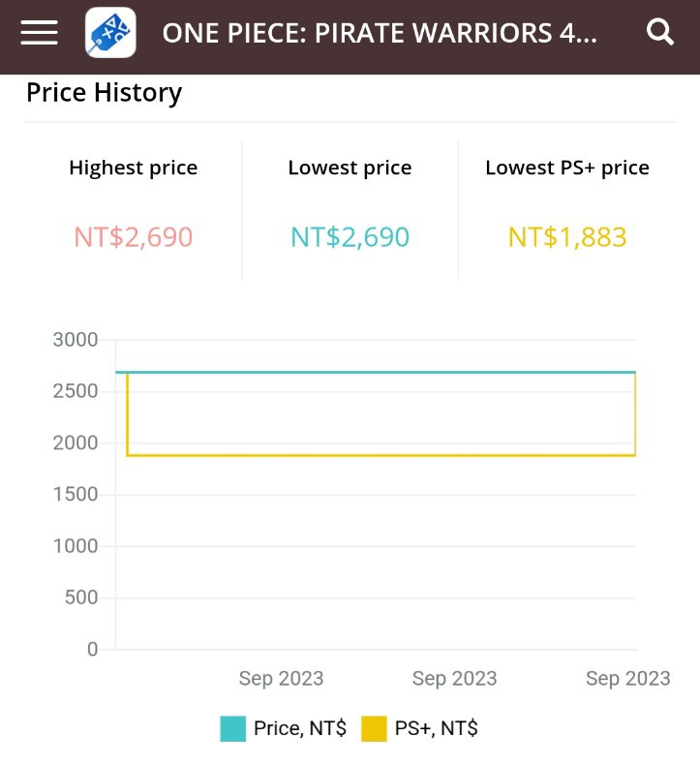This screenshot has width=700, height=768.
Task: Click the Lowest PS+ price label
Action: coord(567,168)
